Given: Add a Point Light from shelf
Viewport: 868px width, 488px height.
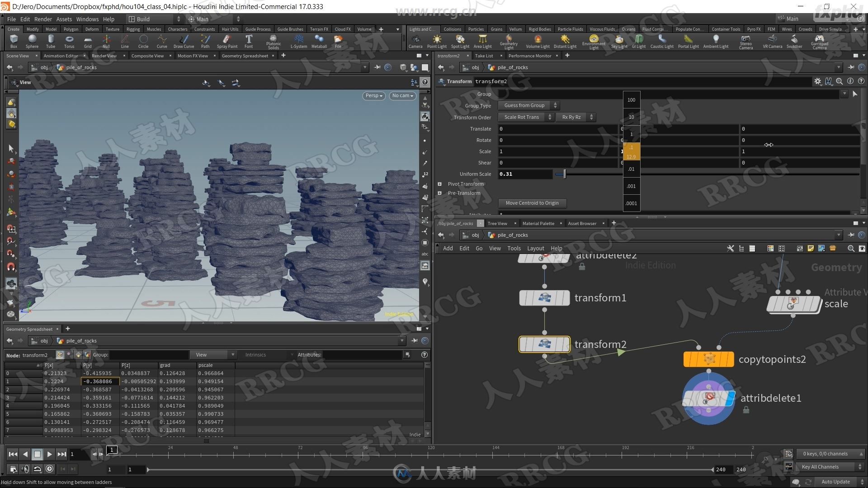Looking at the screenshot, I should point(437,41).
